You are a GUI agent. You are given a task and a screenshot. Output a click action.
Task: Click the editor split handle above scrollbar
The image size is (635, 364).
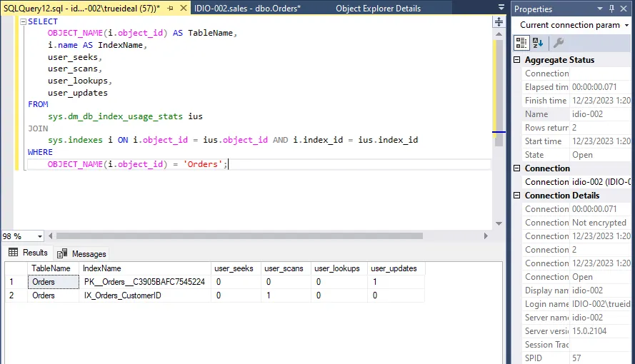coord(499,22)
